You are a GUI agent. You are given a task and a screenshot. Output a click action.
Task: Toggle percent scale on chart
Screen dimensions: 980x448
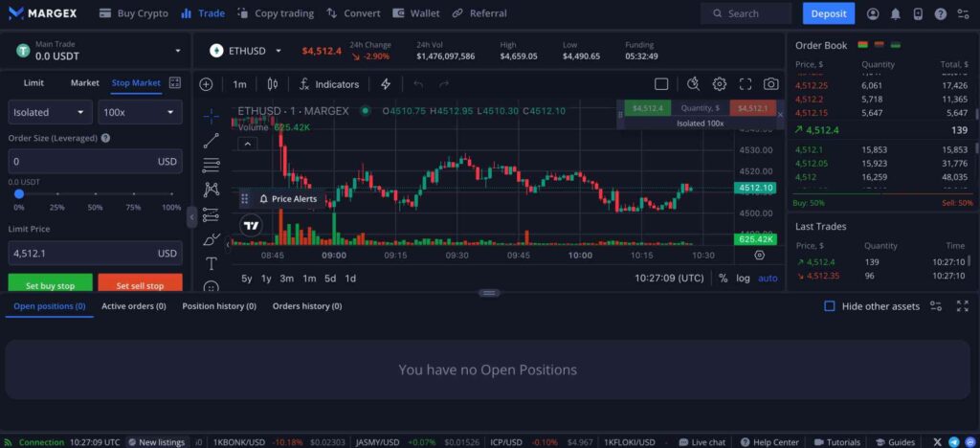[724, 279]
